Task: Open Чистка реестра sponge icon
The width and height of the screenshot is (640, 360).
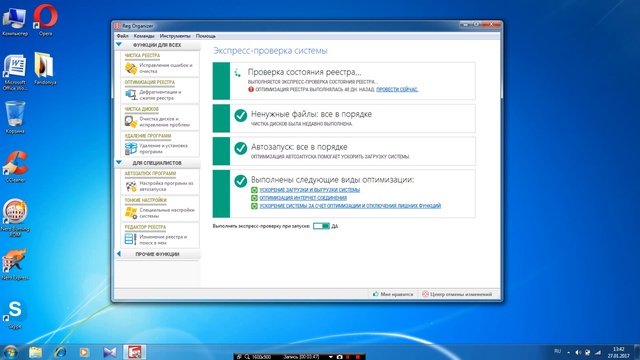Action: click(x=131, y=68)
